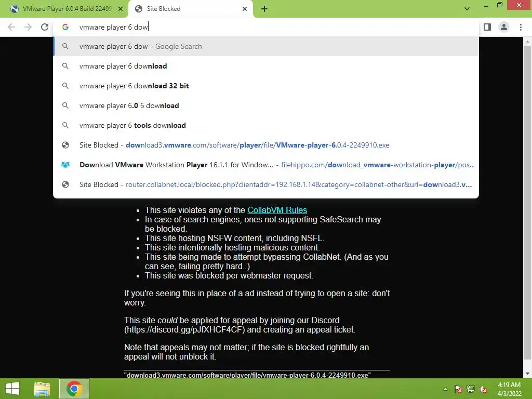The image size is (532, 399).
Task: Click the magnifier icon beside 'download 32 bit'
Action: pyautogui.click(x=65, y=86)
